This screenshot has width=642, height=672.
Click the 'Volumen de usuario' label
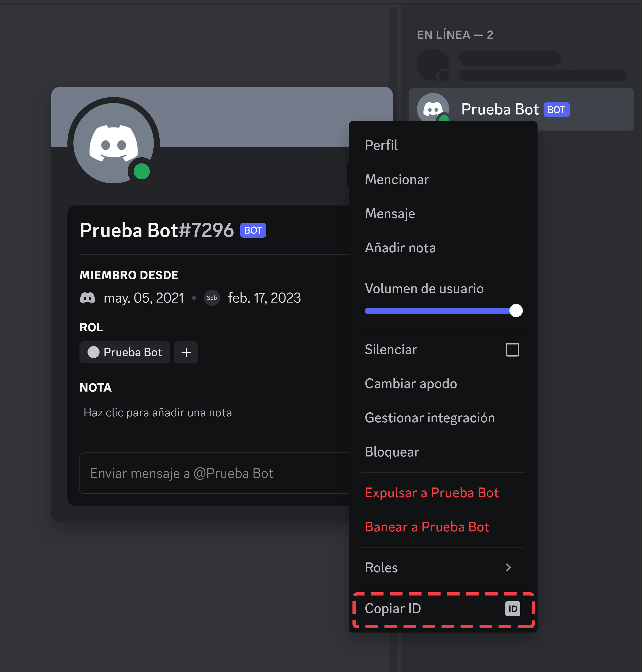point(424,289)
